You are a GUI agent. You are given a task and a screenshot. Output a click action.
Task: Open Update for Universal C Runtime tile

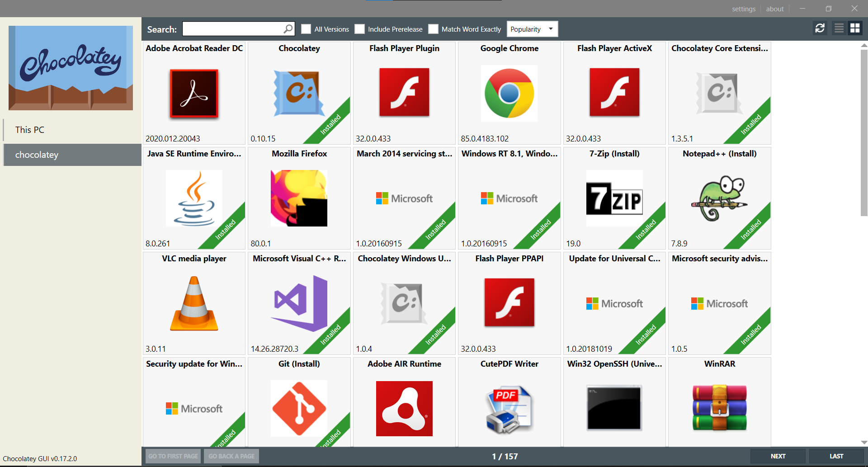(614, 303)
